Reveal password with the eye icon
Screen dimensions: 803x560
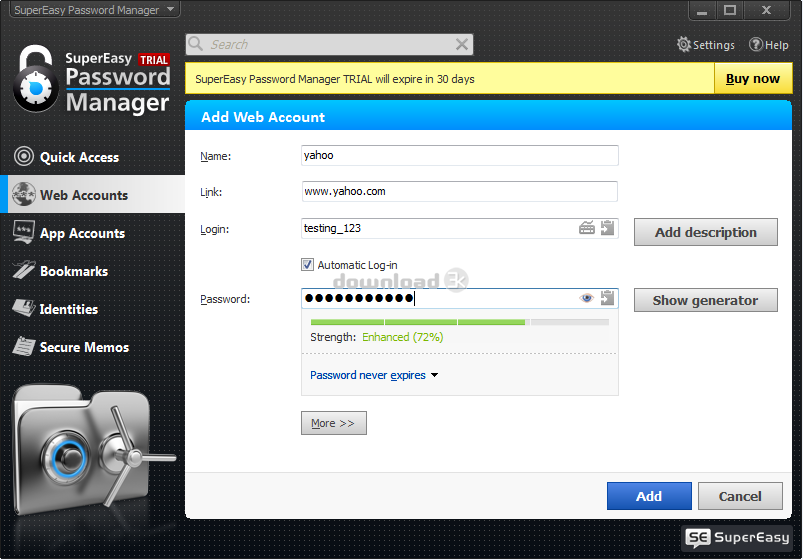(x=587, y=298)
